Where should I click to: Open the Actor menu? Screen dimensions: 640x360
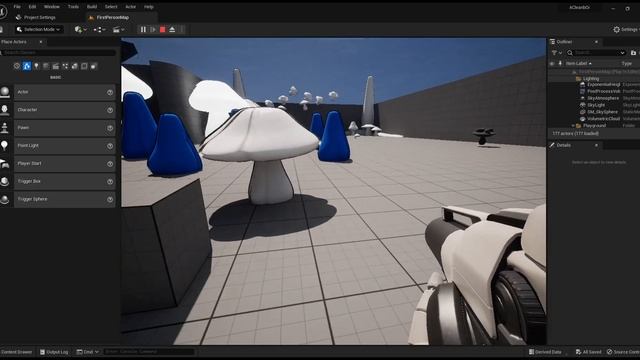pyautogui.click(x=131, y=7)
